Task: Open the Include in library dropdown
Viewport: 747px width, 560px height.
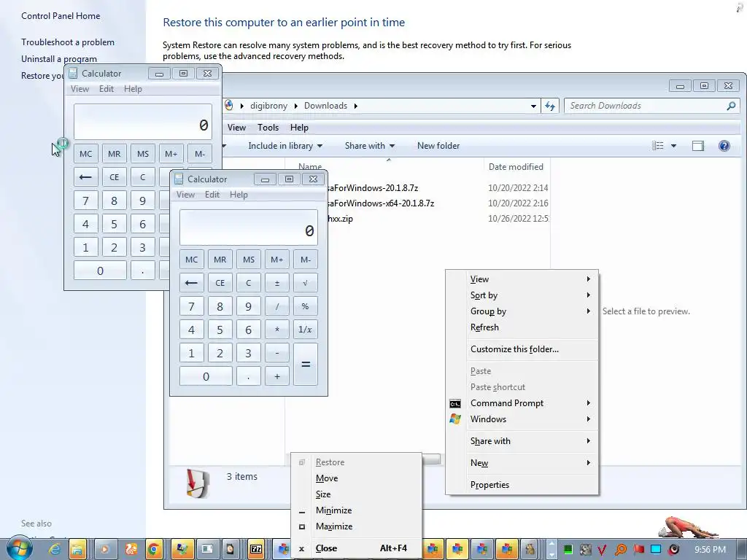Action: coord(285,146)
